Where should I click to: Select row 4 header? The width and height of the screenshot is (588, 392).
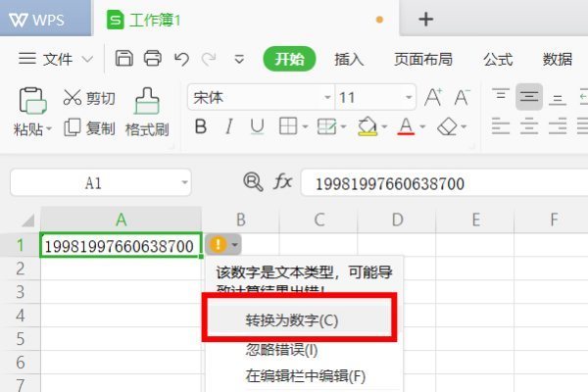tap(21, 316)
